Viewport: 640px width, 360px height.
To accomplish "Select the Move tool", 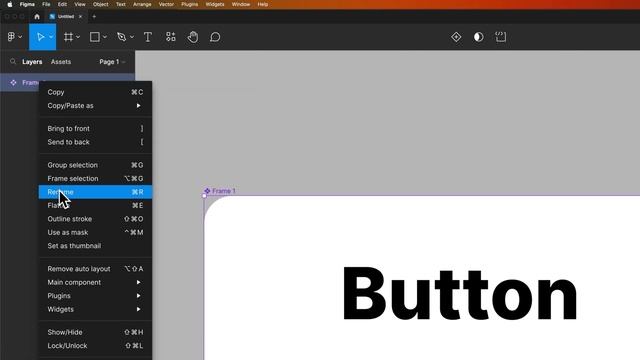I will pos(40,37).
